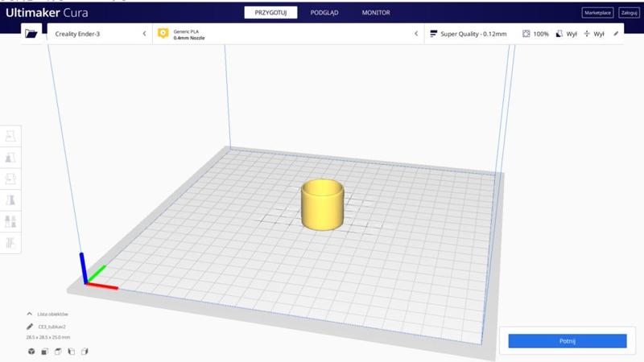Click the support Wył icon
This screenshot has height=362, width=644.
coord(559,34)
